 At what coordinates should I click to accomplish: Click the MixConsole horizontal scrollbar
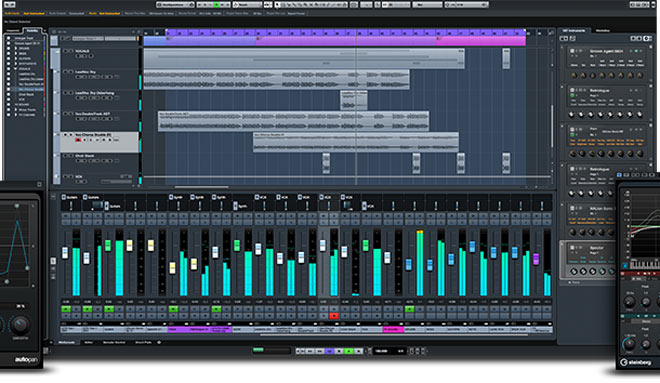[394, 335]
